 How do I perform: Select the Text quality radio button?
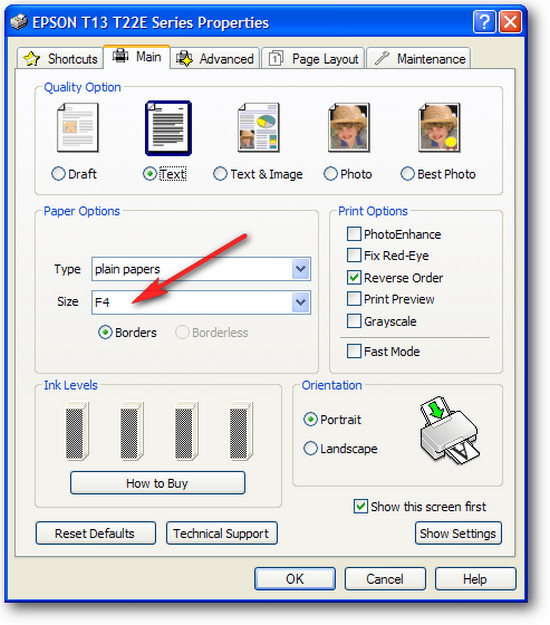point(150,174)
